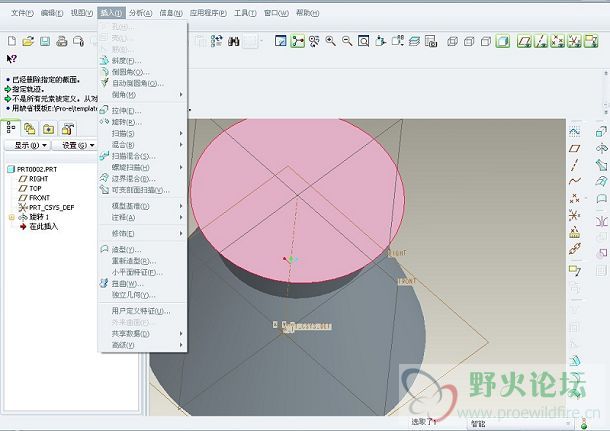This screenshot has width=610, height=431.
Task: Click the Layers stack icon in toolbar
Action: pos(414,41)
